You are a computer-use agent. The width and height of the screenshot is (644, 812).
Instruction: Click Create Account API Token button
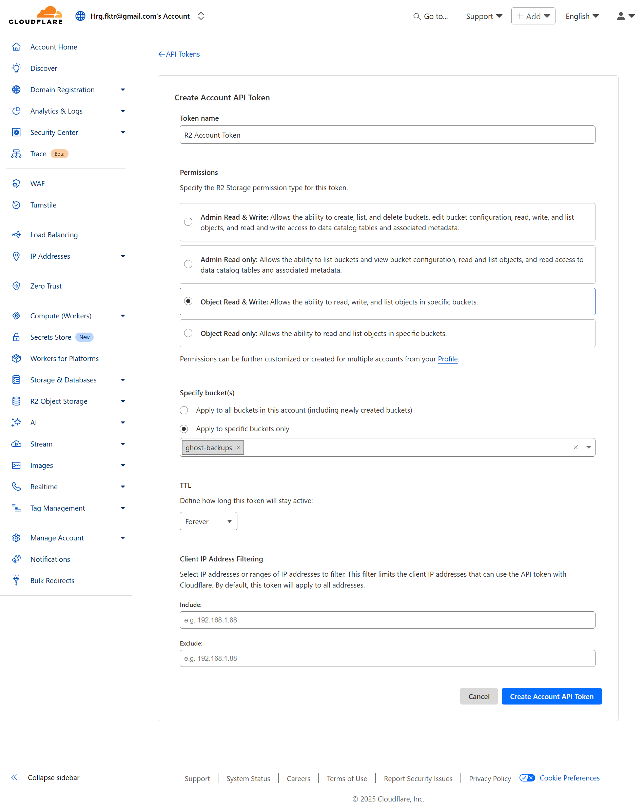click(x=551, y=696)
